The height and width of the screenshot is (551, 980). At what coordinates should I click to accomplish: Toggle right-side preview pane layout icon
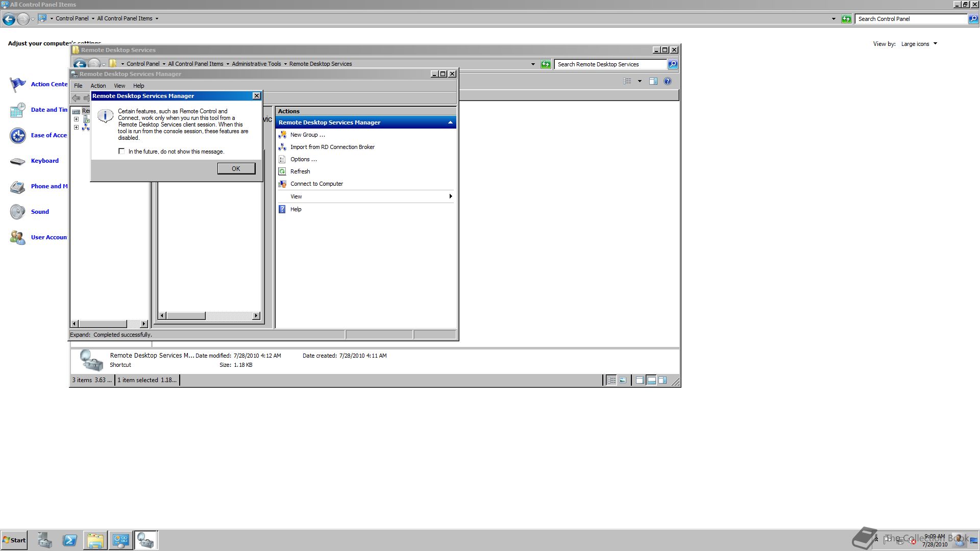point(663,380)
